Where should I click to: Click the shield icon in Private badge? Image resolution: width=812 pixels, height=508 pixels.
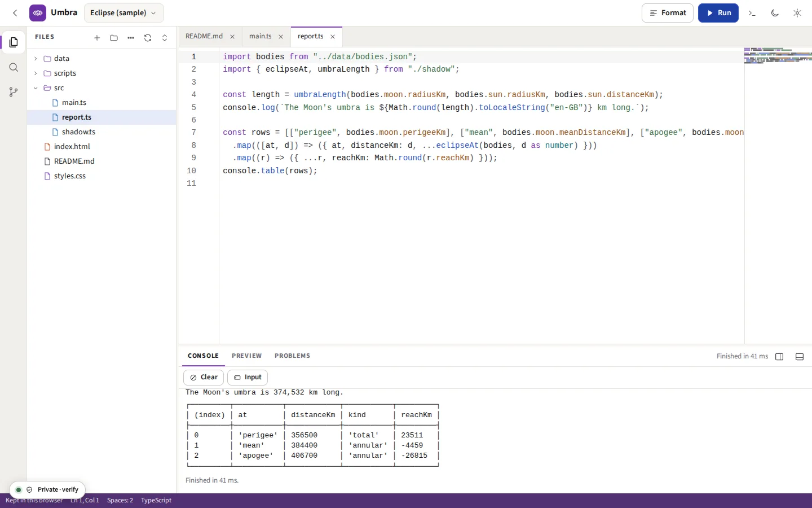pyautogui.click(x=29, y=490)
